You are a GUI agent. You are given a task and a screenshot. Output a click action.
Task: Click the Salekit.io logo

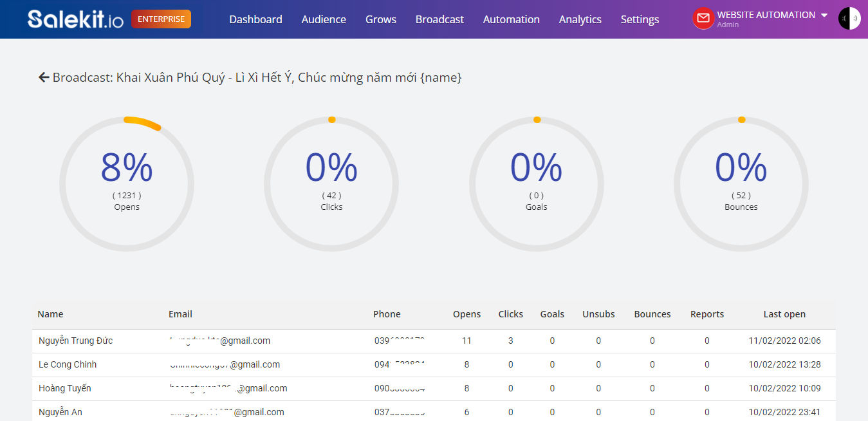tap(75, 19)
